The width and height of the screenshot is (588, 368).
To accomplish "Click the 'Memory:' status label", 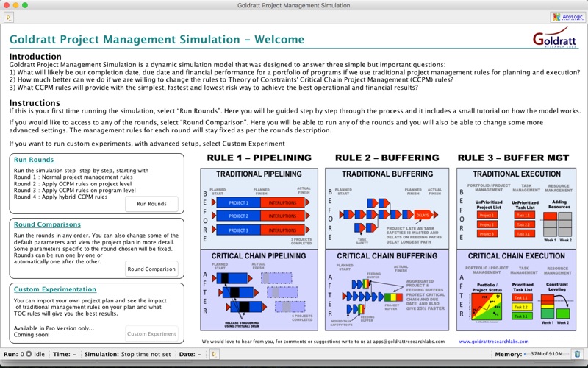I will [x=508, y=354].
